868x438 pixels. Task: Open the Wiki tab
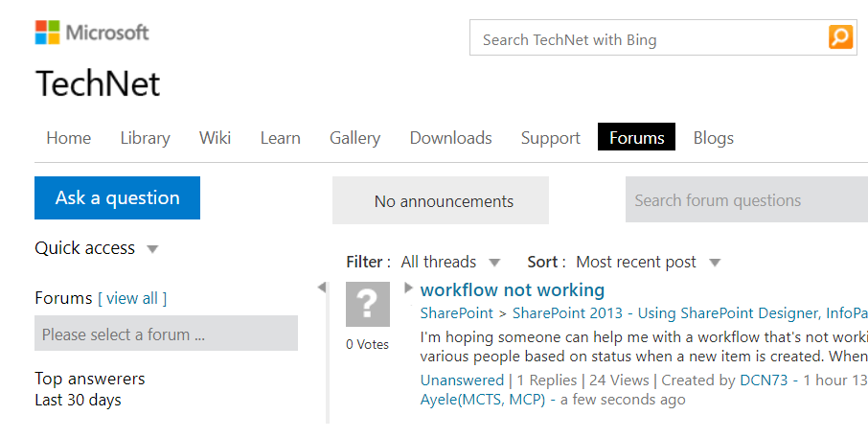pyautogui.click(x=215, y=137)
